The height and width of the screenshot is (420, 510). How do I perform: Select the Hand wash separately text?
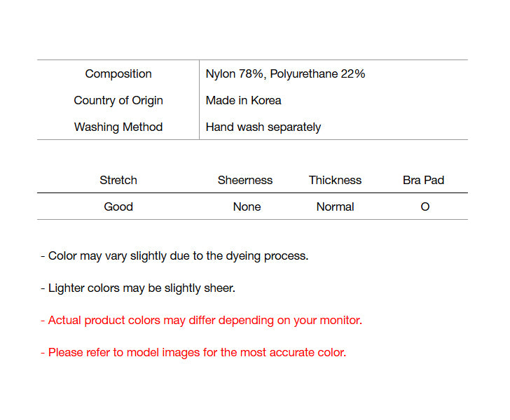coord(263,127)
